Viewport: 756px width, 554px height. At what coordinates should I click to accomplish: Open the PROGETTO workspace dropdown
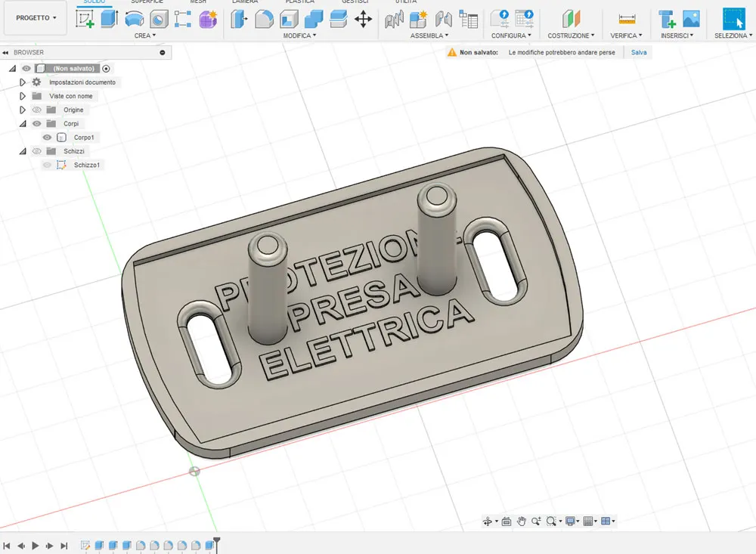[x=36, y=18]
